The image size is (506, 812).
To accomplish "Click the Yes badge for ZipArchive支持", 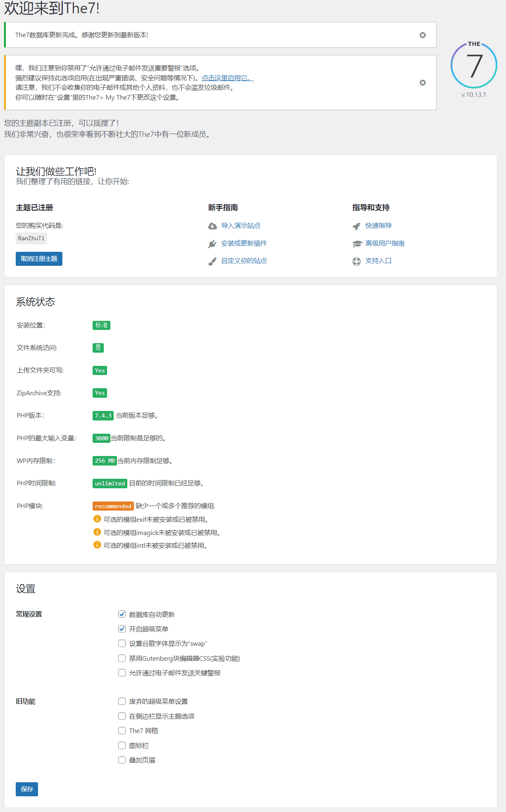I will click(x=100, y=393).
